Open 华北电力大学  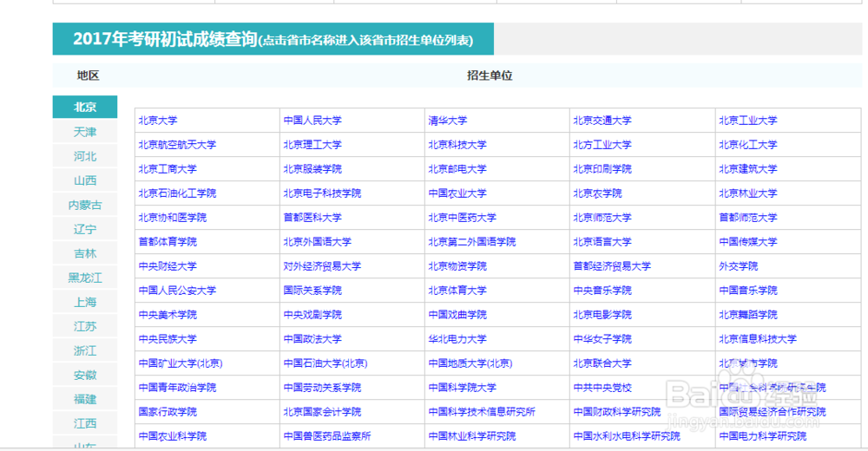[x=457, y=339]
